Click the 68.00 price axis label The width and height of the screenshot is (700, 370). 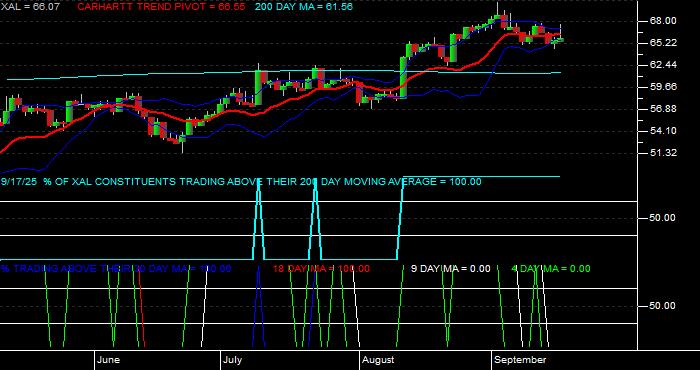coord(663,21)
